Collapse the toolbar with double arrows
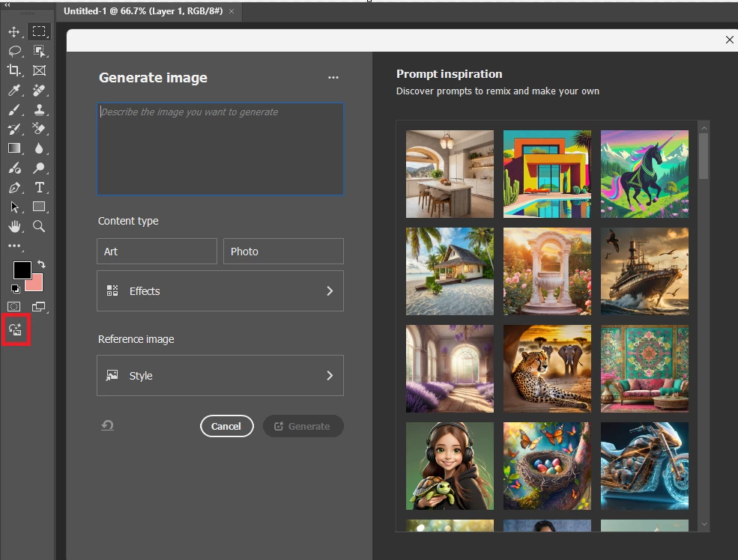Image resolution: width=738 pixels, height=560 pixels. [7, 4]
